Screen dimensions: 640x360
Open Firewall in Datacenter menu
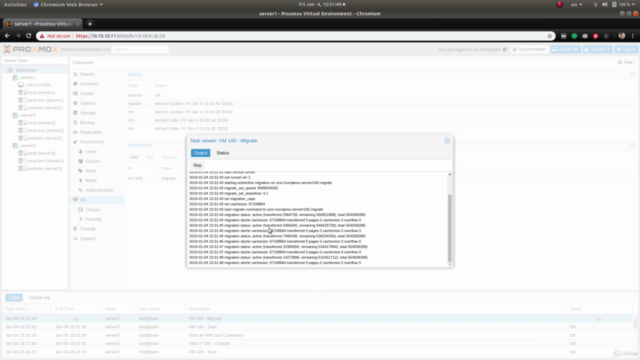tap(87, 229)
